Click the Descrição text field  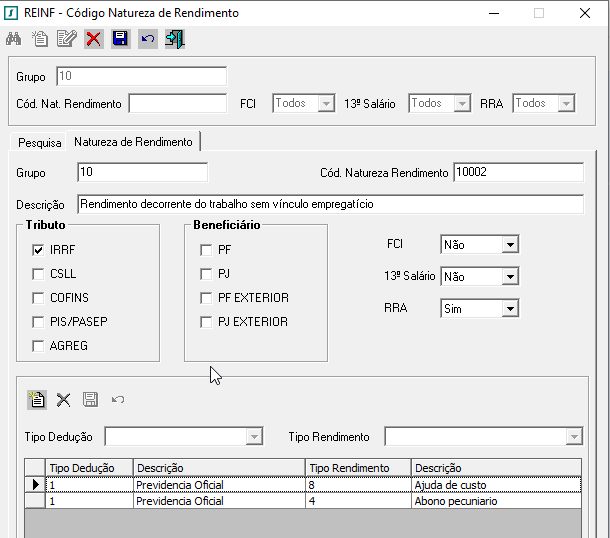pos(330,204)
